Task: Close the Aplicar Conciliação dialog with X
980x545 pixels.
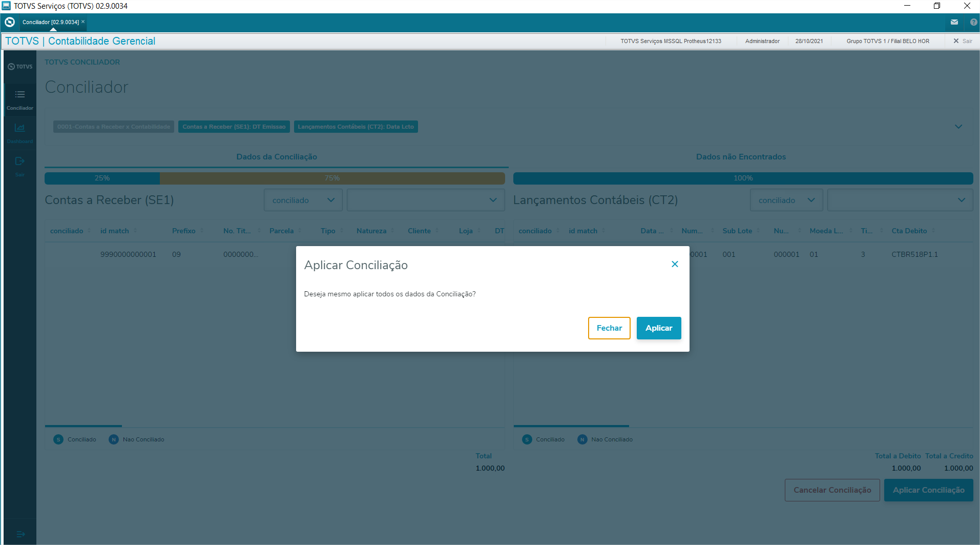Action: coord(675,264)
